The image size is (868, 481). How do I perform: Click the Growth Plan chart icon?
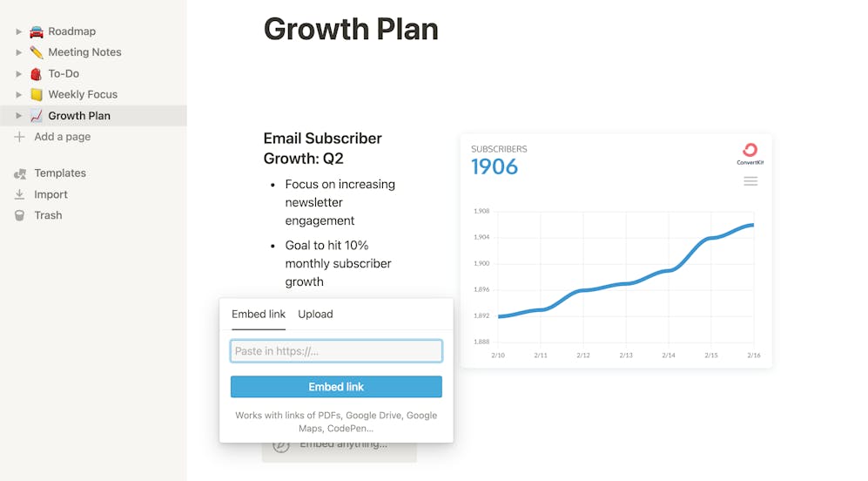point(37,115)
